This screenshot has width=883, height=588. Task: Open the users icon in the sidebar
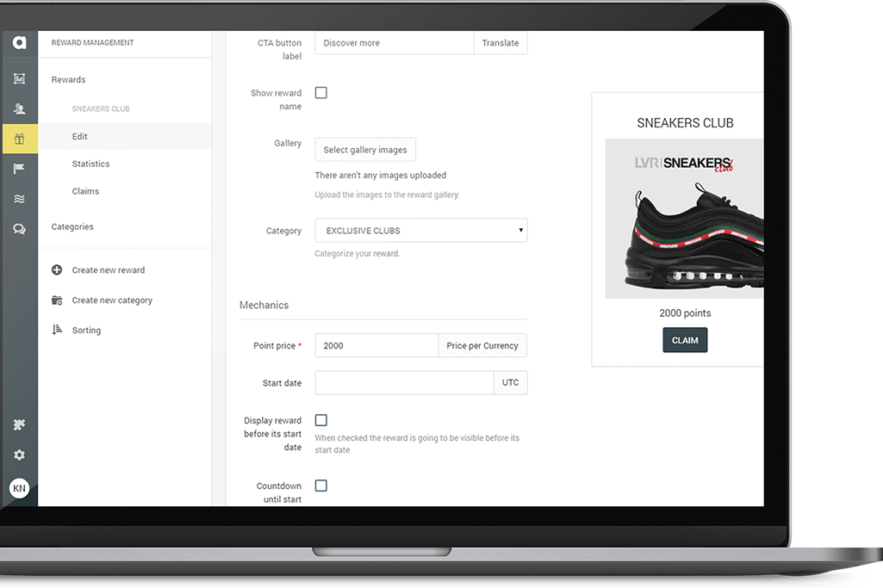pos(19,108)
